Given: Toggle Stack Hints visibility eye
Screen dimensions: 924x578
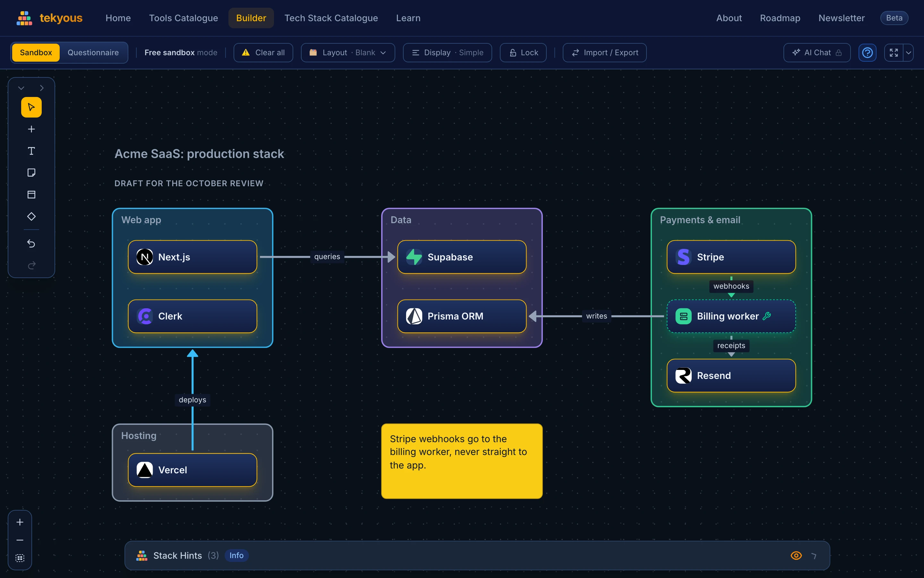Looking at the screenshot, I should tap(796, 556).
